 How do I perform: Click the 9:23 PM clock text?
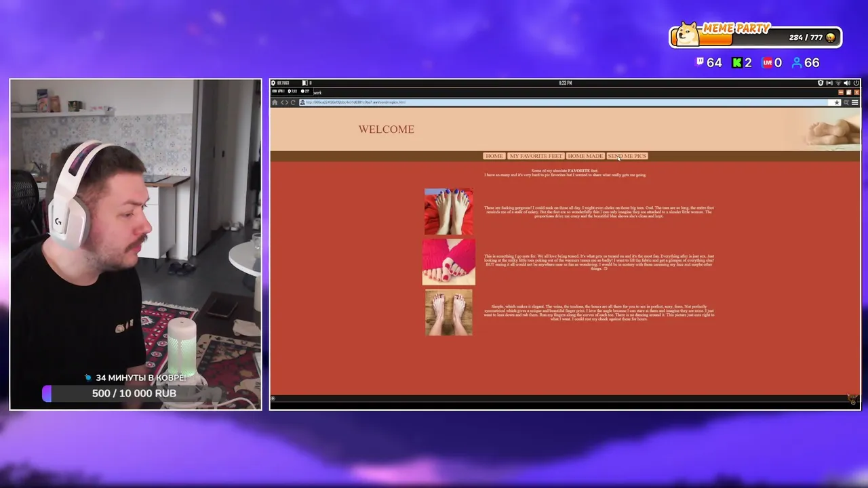point(566,83)
